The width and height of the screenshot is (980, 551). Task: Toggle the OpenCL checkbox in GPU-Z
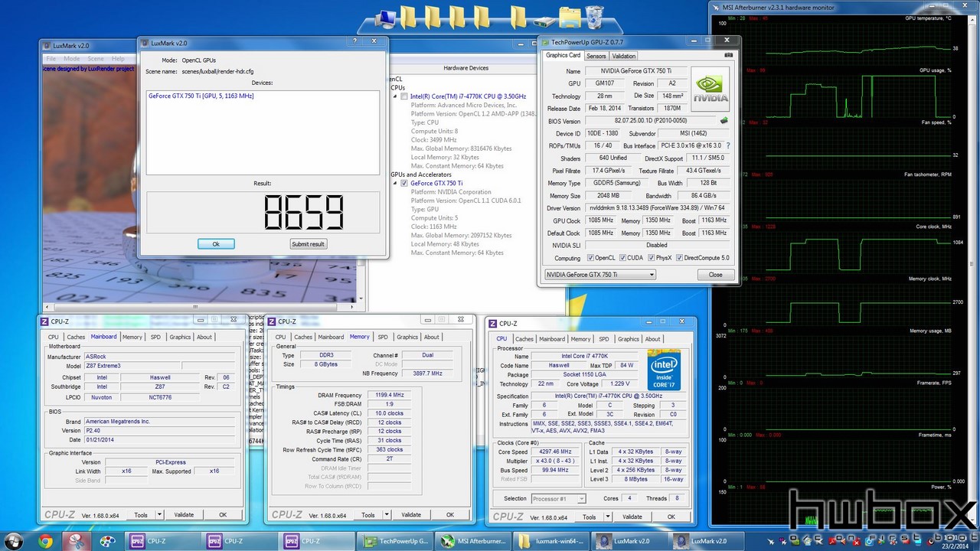pyautogui.click(x=590, y=258)
